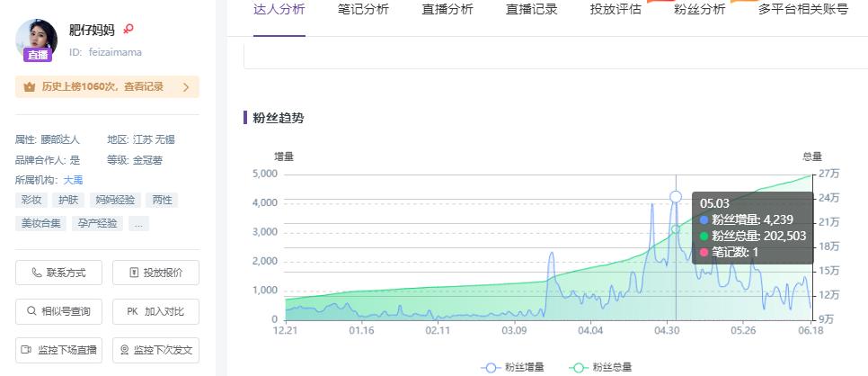The width and height of the screenshot is (868, 376).
Task: Click 监控下场直播 live monitoring button
Action: (58, 350)
